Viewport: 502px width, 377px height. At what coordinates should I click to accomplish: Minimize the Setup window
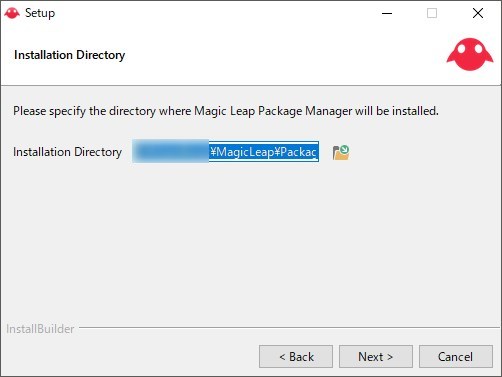387,13
